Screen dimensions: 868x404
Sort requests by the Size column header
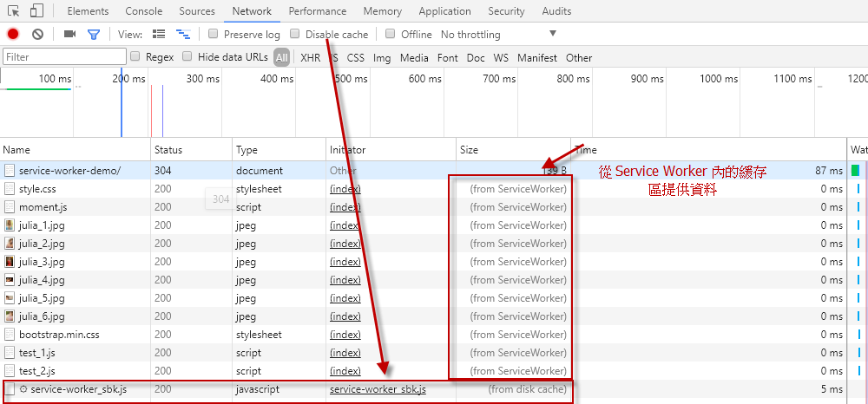tap(469, 150)
